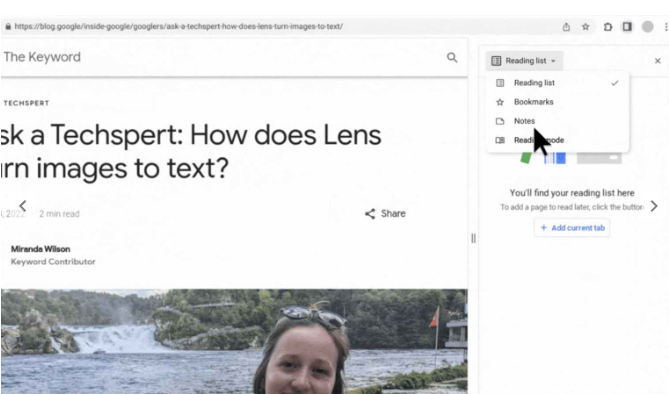Click the 'Keyword Contributor' text
Screen dimensions: 669x394
tap(53, 262)
